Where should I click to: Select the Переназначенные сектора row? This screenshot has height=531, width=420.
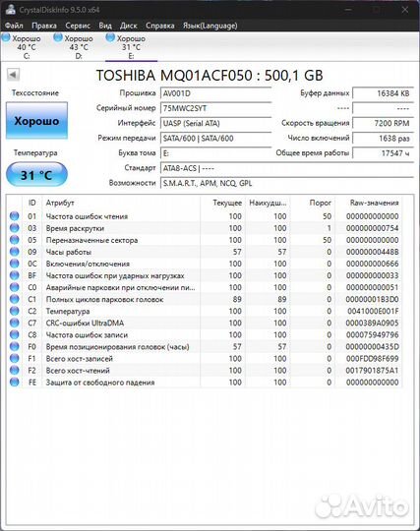tap(205, 240)
